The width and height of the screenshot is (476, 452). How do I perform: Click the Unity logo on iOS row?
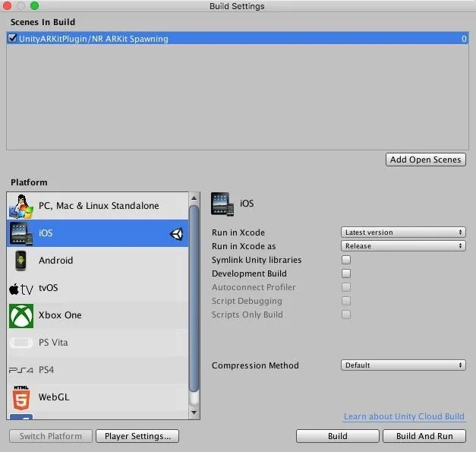pos(176,234)
